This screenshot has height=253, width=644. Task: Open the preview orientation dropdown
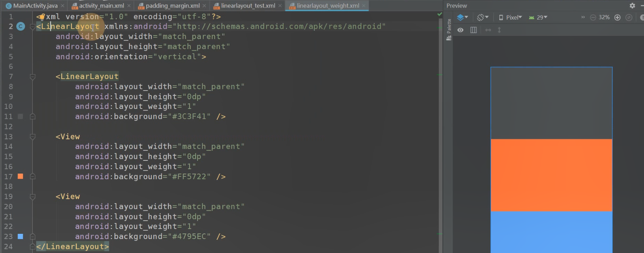coord(483,17)
